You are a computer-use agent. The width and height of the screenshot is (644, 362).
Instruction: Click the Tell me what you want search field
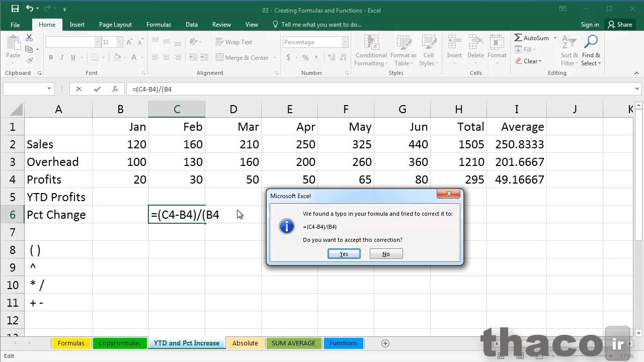[x=317, y=25]
